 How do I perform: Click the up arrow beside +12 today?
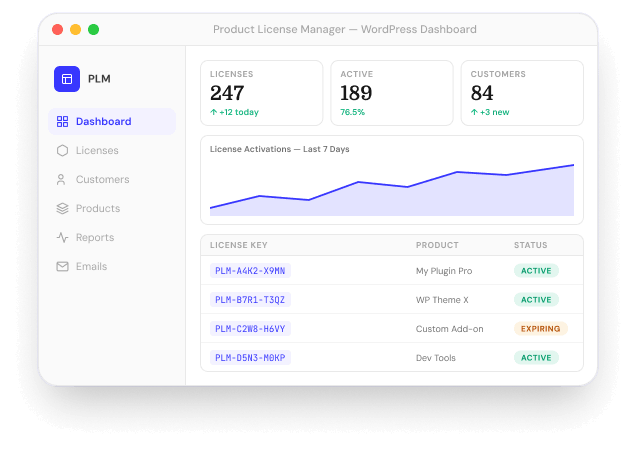pos(214,112)
